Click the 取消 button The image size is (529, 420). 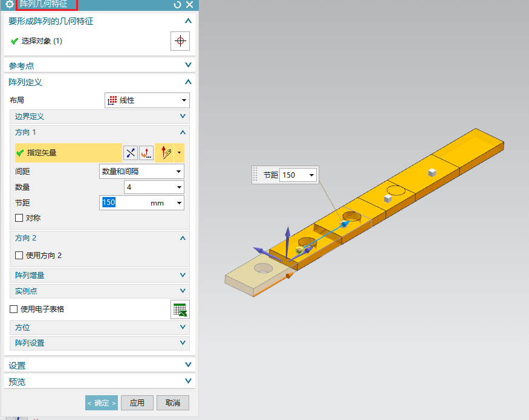coord(173,403)
